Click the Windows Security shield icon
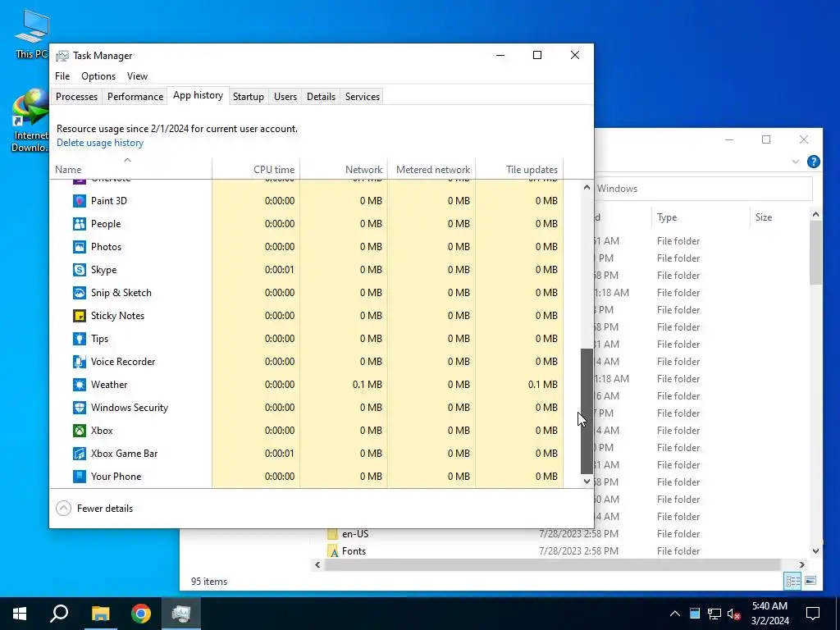Viewport: 840px width, 630px height. click(80, 408)
